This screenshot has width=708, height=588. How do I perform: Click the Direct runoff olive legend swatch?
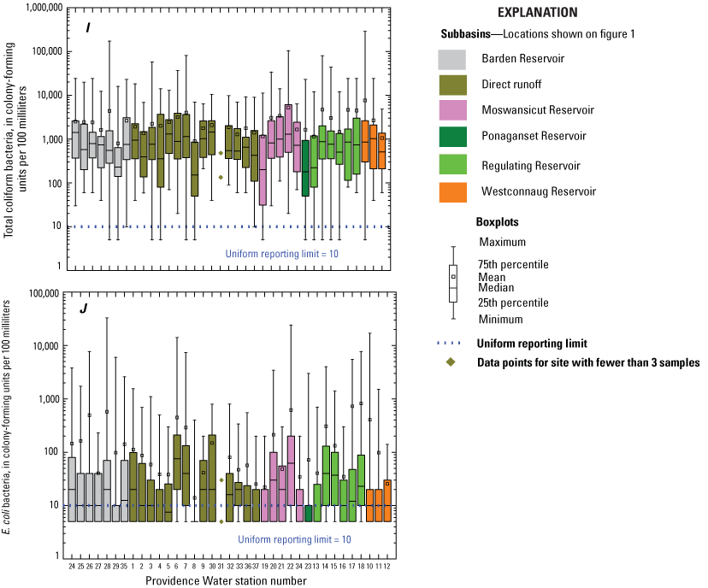pyautogui.click(x=451, y=85)
